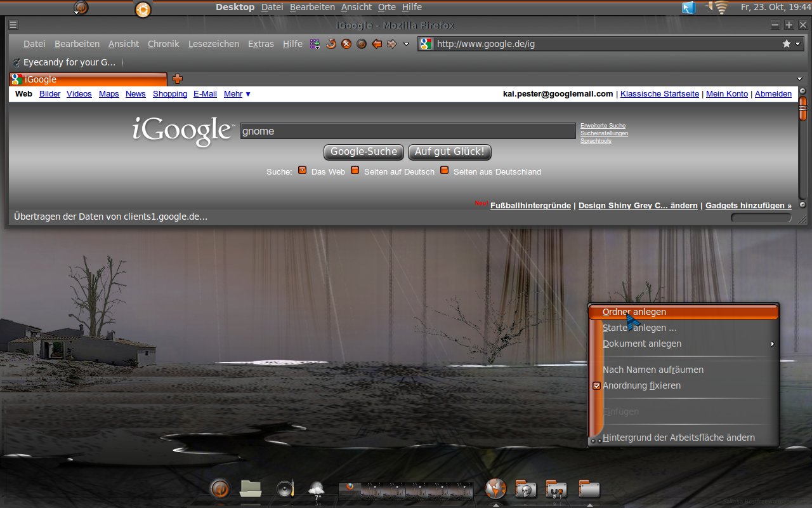This screenshot has width=812, height=508.
Task: Click the 'Auf gut Glück!' button
Action: click(x=450, y=152)
